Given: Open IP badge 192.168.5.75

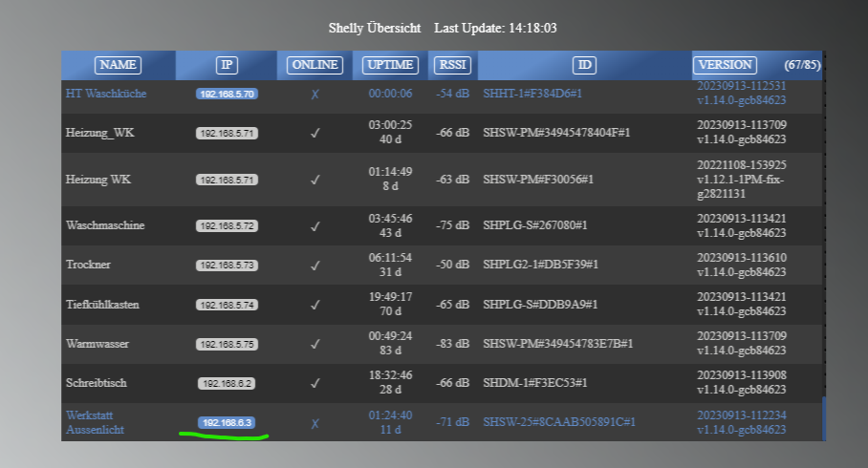Looking at the screenshot, I should click(x=227, y=344).
